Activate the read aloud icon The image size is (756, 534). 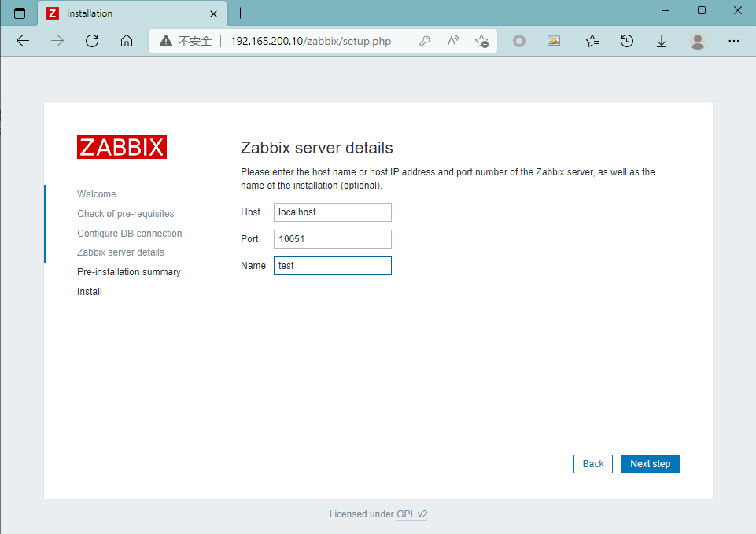[453, 41]
